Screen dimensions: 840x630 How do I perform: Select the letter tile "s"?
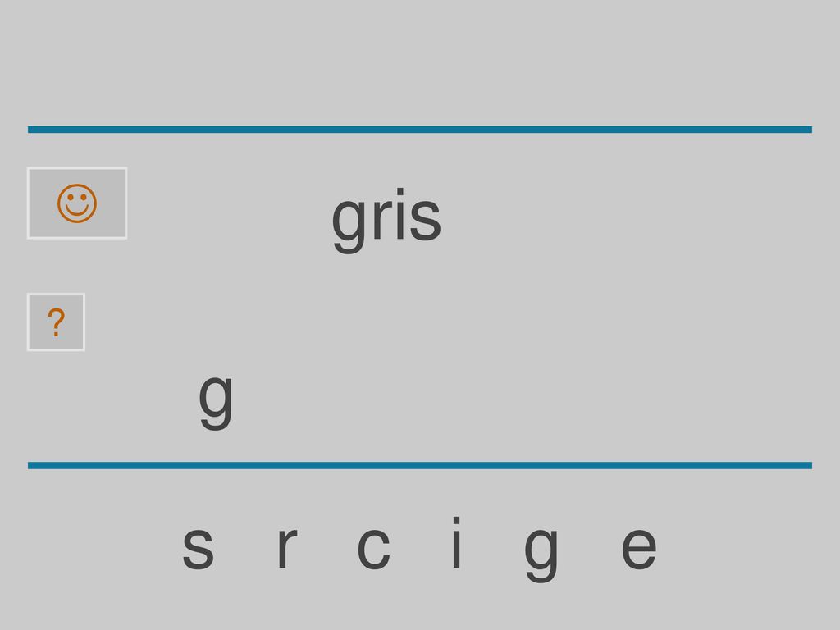[199, 547]
